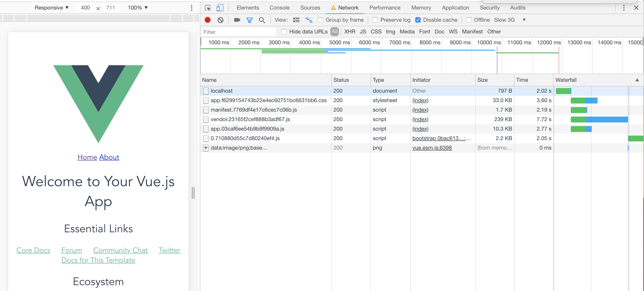Filter requests by WS

(x=453, y=32)
